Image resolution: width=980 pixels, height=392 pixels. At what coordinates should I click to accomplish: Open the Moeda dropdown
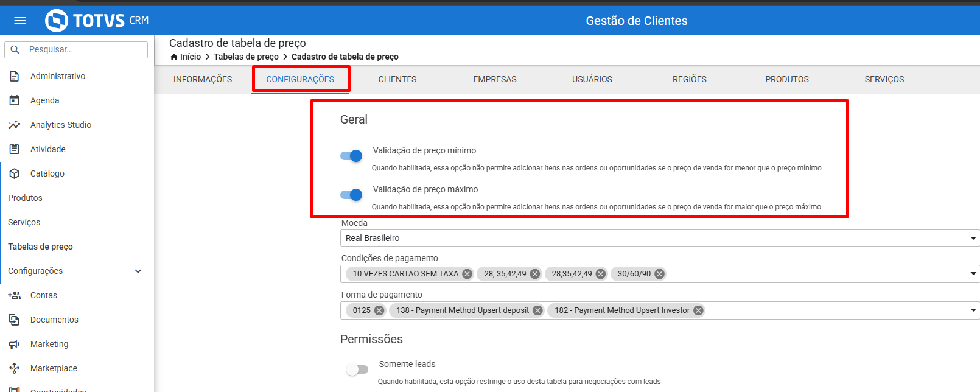pos(660,238)
